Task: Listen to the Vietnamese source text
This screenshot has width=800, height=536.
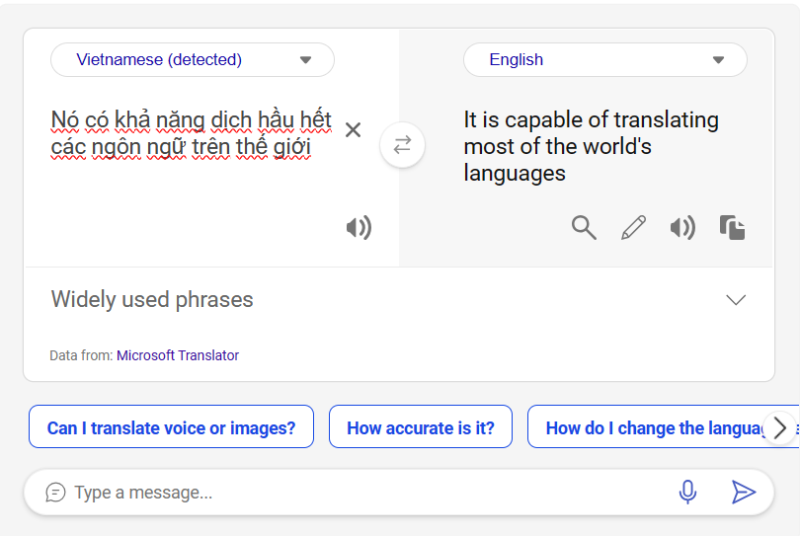Action: 358,228
